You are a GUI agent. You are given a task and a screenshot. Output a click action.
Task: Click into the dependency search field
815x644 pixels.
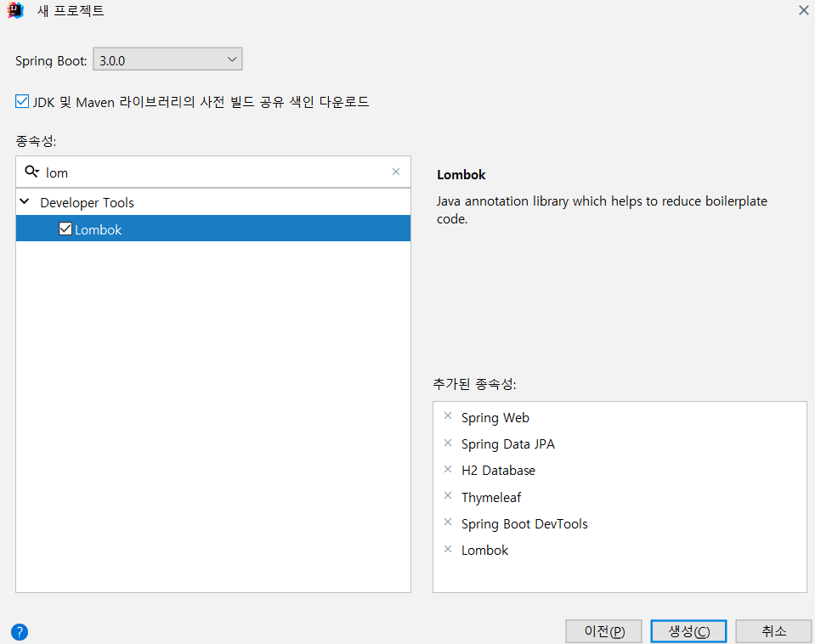coord(213,172)
